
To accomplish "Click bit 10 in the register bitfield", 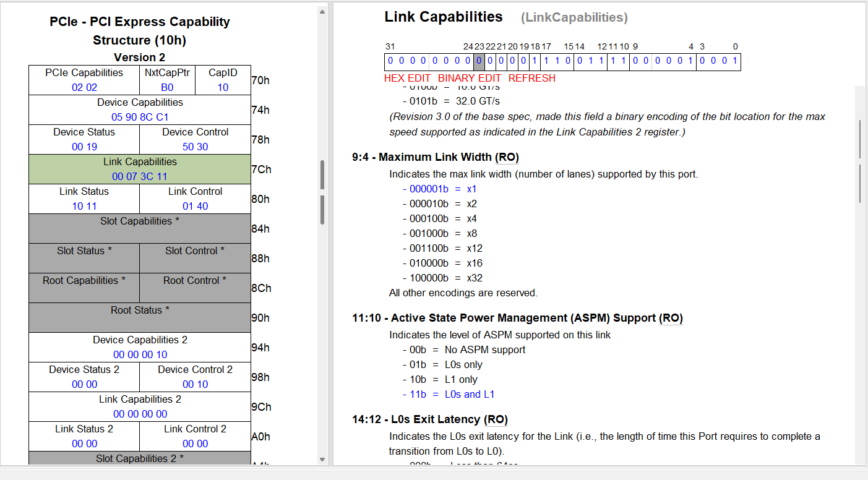I will pos(624,62).
